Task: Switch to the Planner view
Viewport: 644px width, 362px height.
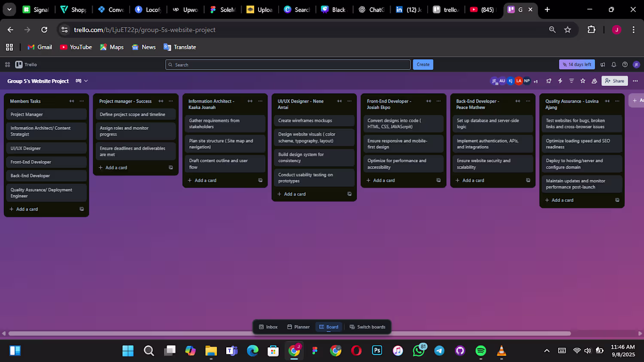Action: [x=298, y=327]
